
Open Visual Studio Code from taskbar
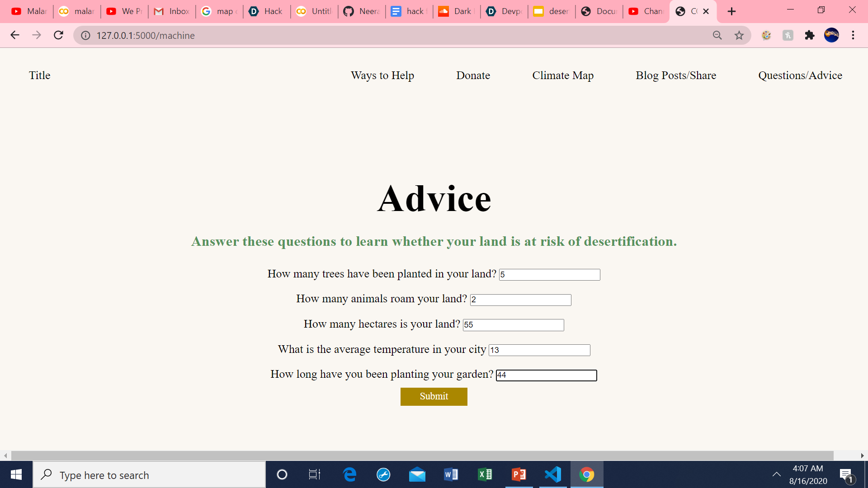click(x=552, y=474)
